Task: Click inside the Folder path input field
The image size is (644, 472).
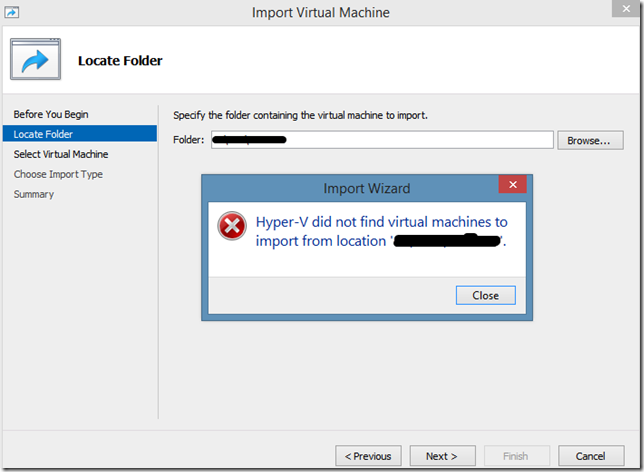Action: [x=382, y=140]
